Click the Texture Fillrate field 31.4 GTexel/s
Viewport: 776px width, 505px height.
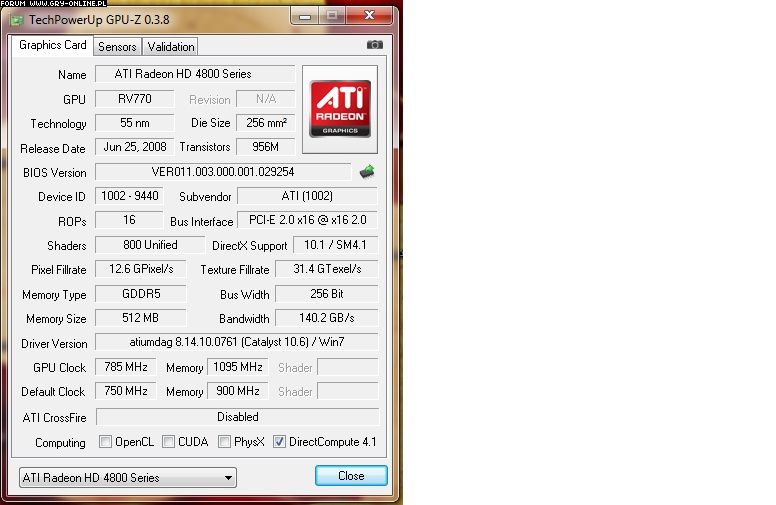point(327,269)
